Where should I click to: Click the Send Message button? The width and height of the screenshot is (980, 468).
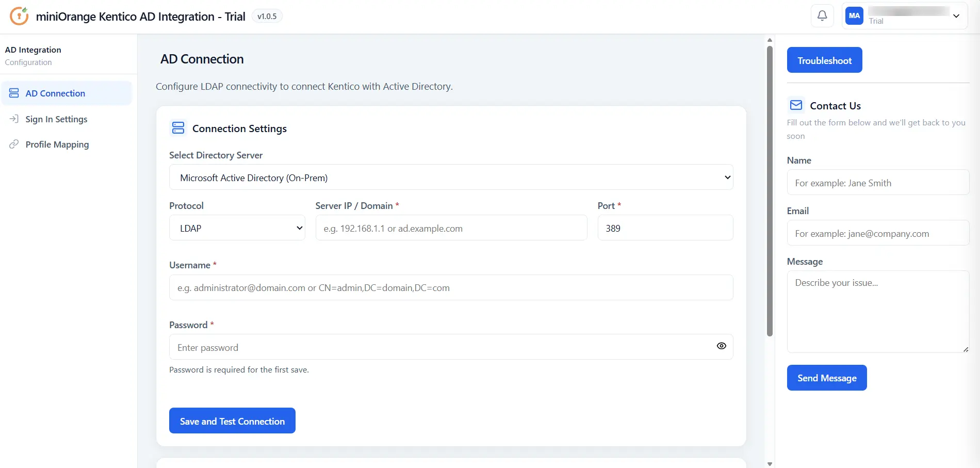point(826,378)
